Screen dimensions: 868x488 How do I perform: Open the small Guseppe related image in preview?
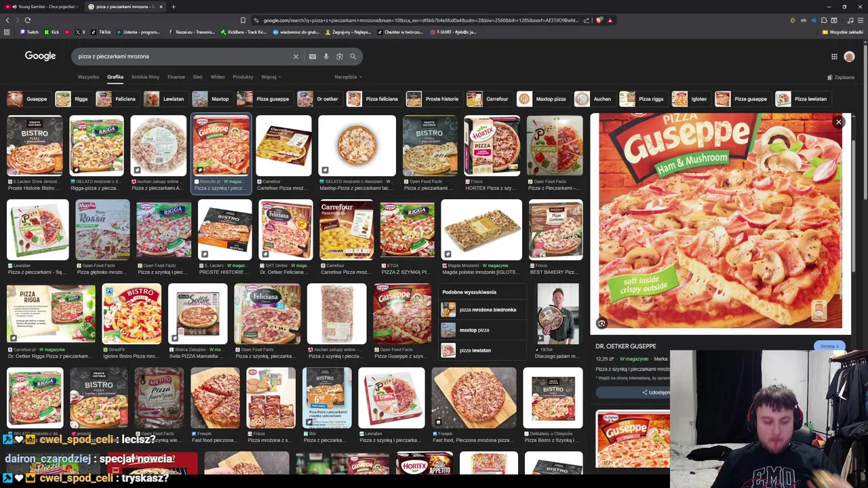(633, 439)
